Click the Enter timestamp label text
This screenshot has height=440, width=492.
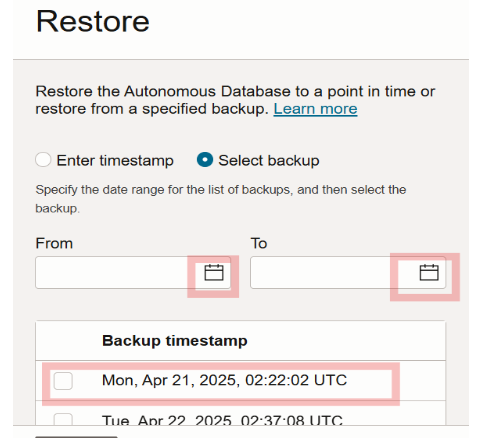(x=115, y=161)
